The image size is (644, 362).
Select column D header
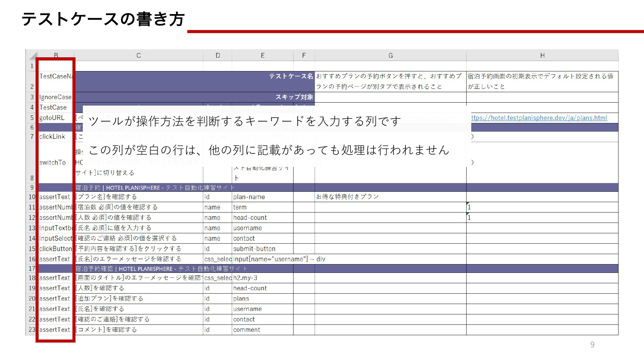point(218,56)
